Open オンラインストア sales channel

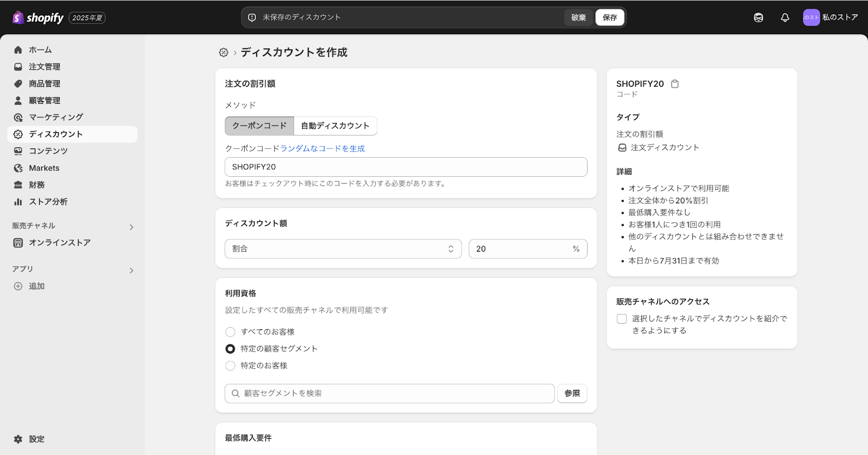tap(72, 242)
